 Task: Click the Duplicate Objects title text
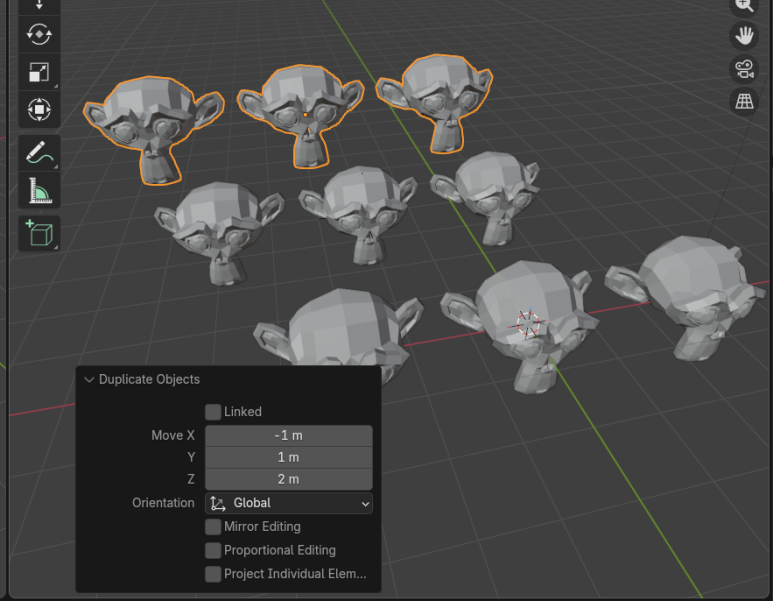coord(149,380)
